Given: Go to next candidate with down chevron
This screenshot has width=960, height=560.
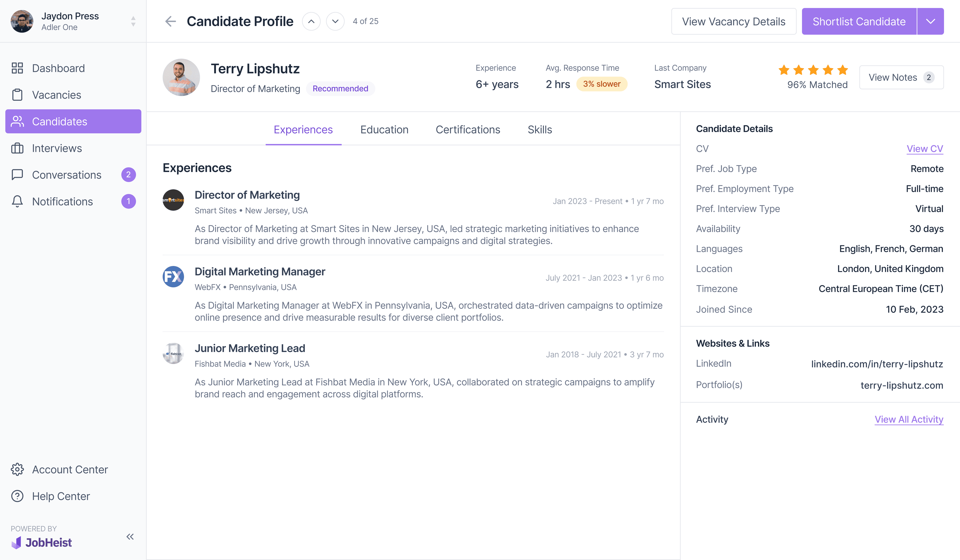Looking at the screenshot, I should (x=335, y=21).
